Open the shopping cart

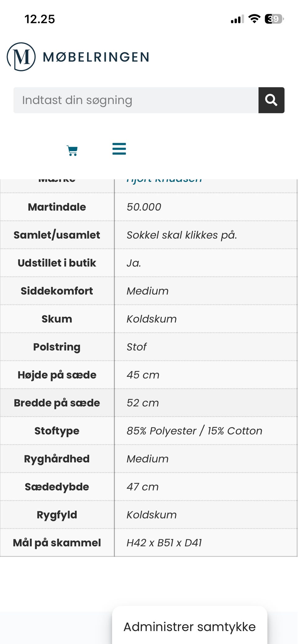[x=72, y=151]
